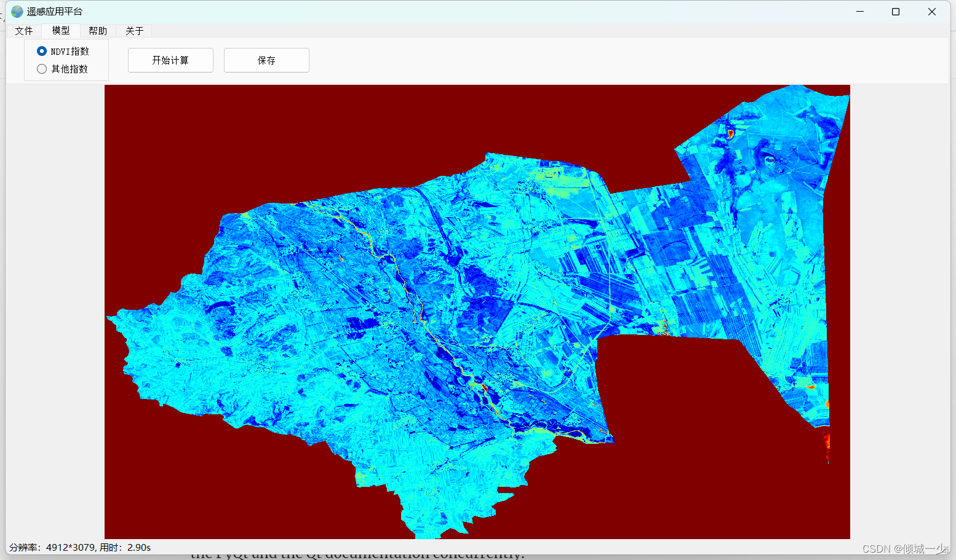Screen dimensions: 956x560
Task: Open the 帮助 menu
Action: (x=98, y=31)
